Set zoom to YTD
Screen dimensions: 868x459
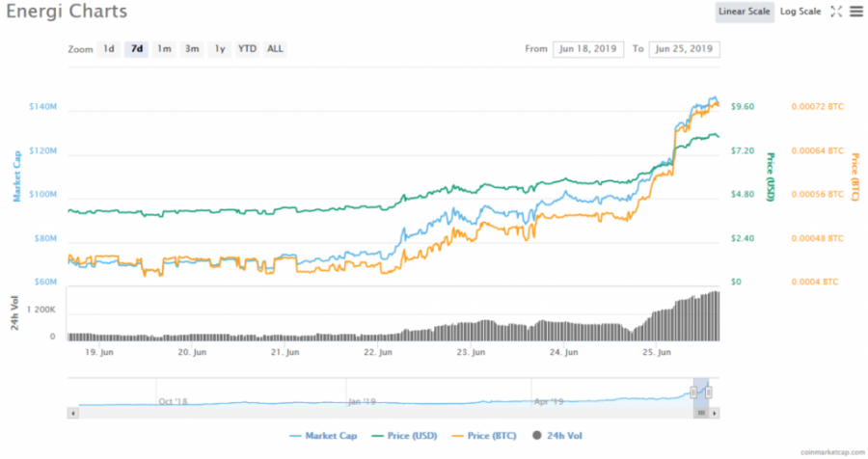coord(247,49)
